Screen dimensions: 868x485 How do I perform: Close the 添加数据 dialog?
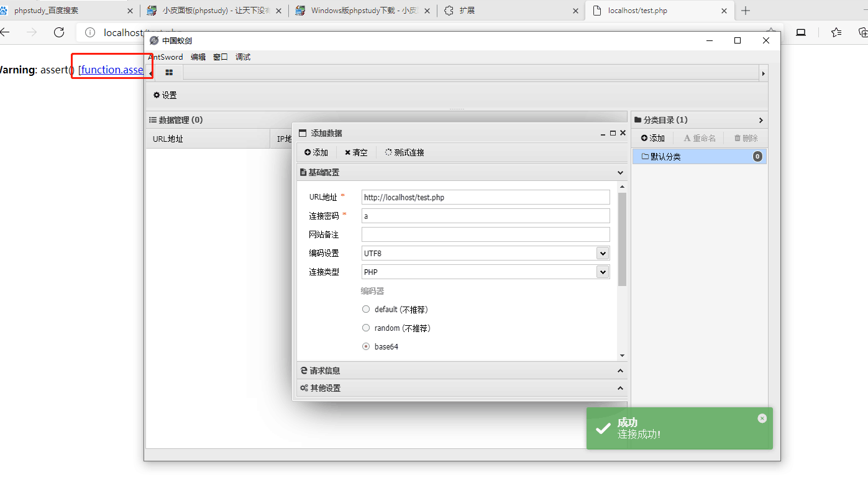coord(623,133)
